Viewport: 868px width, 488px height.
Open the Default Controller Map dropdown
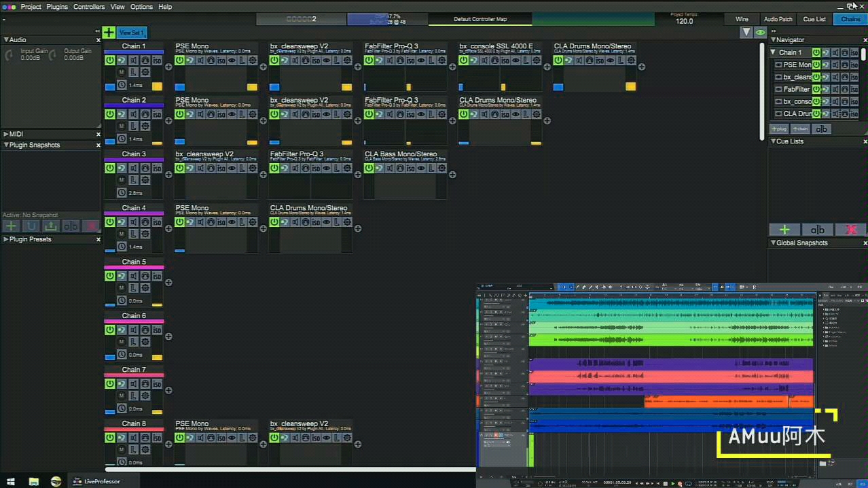tap(480, 19)
